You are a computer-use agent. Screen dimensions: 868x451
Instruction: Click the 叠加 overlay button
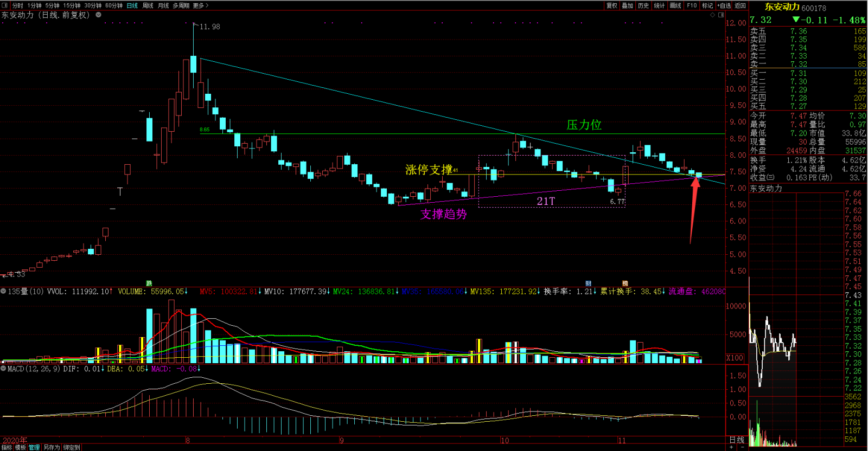628,5
